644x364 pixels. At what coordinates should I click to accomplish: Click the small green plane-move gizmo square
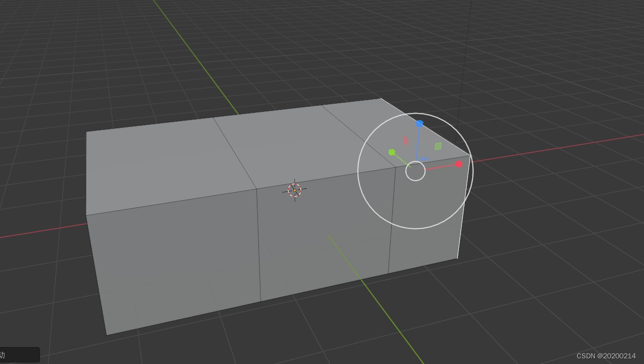[x=438, y=146]
